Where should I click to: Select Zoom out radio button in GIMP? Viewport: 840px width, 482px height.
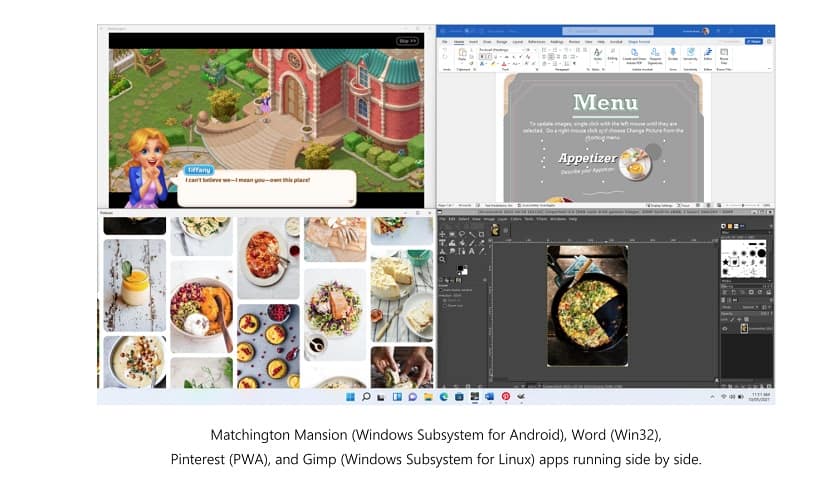(x=445, y=306)
